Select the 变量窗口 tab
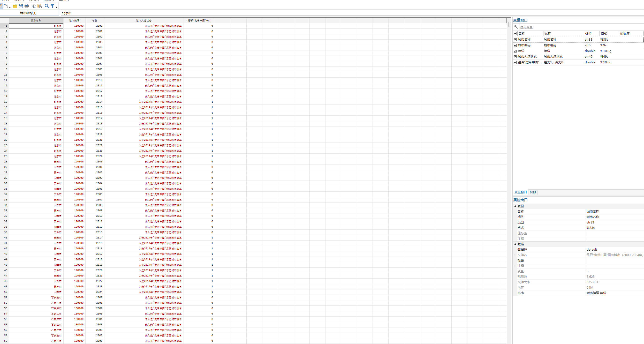Screen dimensions: 644x344 520,192
